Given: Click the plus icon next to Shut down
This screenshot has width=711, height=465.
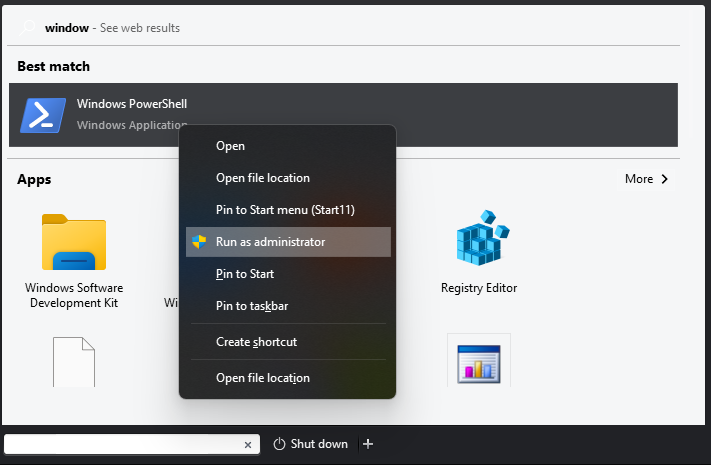Looking at the screenshot, I should 368,444.
